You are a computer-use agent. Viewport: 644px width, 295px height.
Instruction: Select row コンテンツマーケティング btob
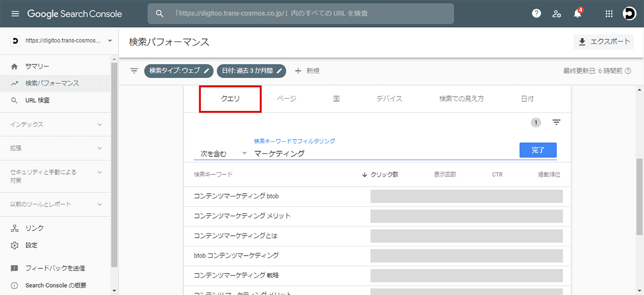pos(377,196)
